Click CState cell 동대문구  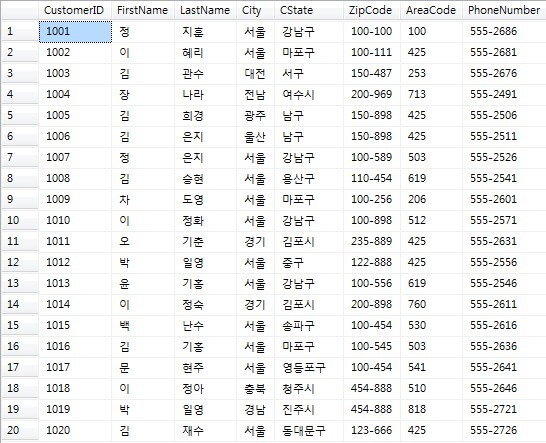tap(309, 430)
